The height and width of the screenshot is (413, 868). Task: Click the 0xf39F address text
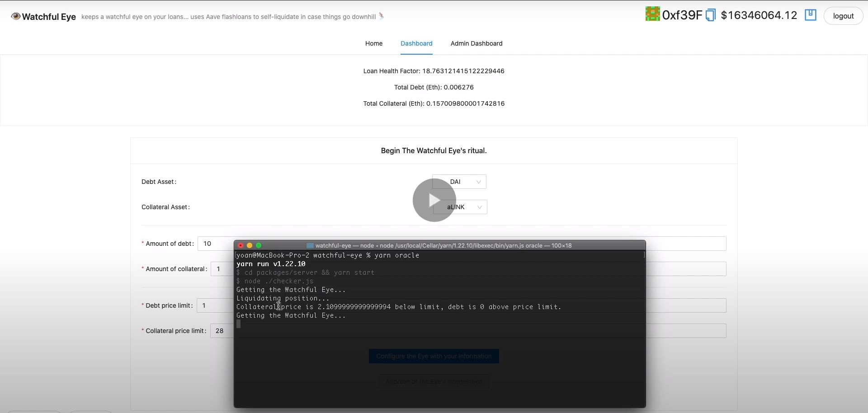(x=682, y=15)
